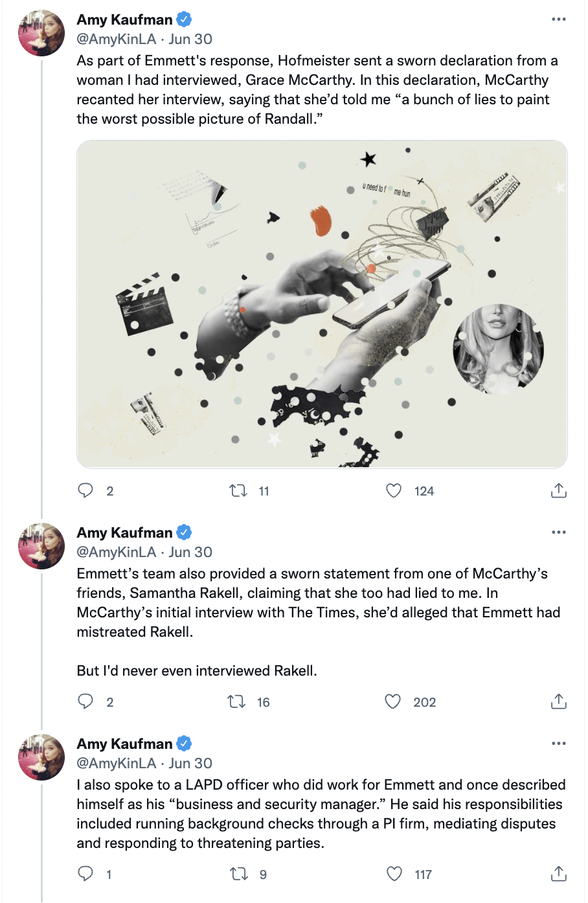Open Jun 30 timestamp of Rakell tweet
The width and height of the screenshot is (588, 903).
pyautogui.click(x=190, y=552)
